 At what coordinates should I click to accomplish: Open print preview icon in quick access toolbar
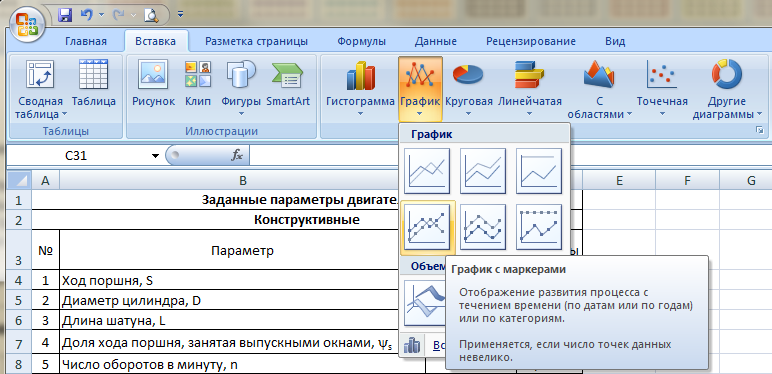point(151,15)
